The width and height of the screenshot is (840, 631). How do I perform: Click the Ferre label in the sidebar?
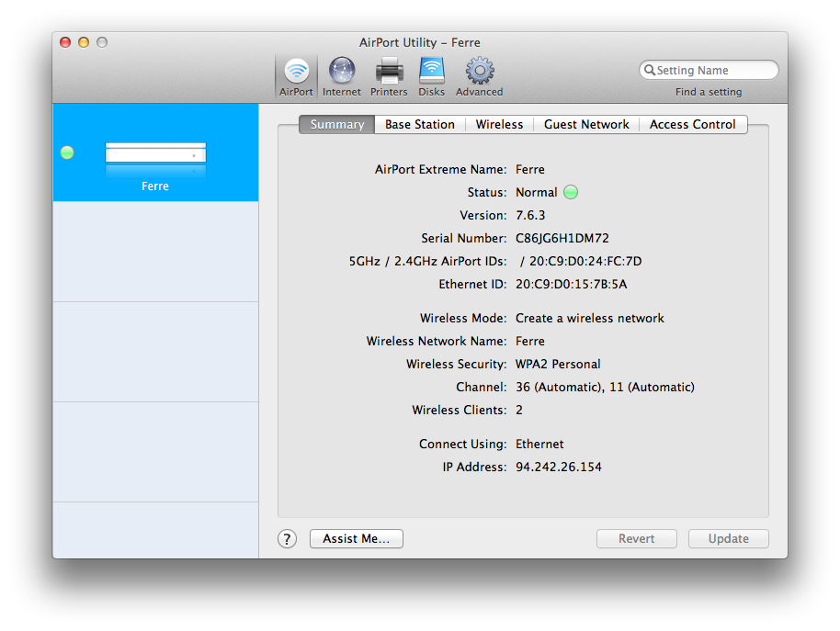pyautogui.click(x=155, y=186)
